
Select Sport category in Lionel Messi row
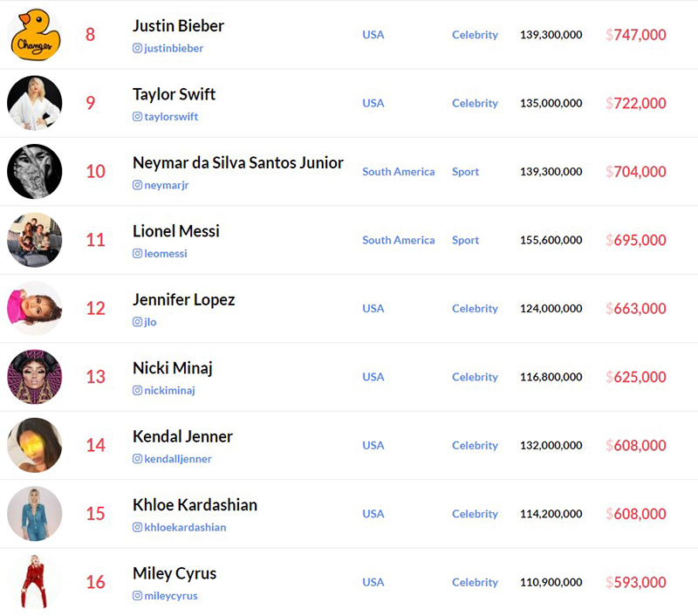(x=465, y=240)
